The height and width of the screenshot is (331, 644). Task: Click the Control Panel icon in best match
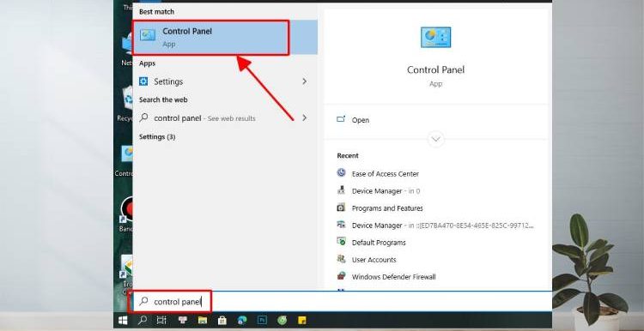[x=147, y=35]
